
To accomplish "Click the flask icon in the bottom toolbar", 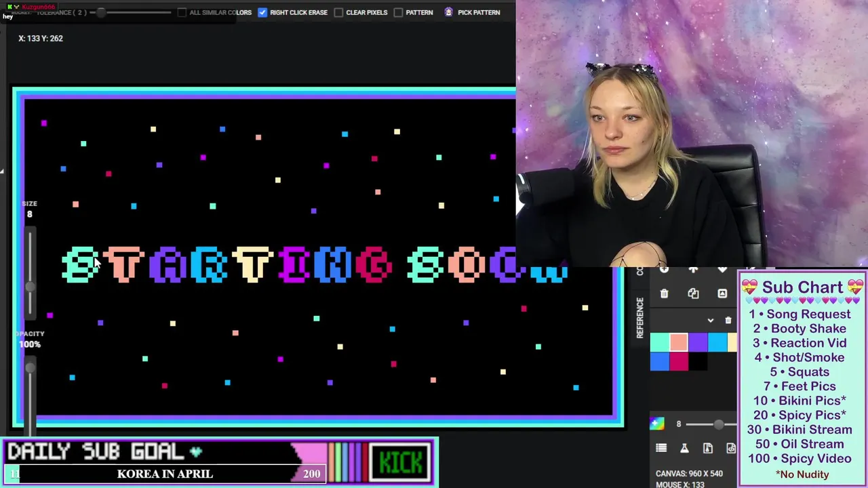I will [x=684, y=448].
